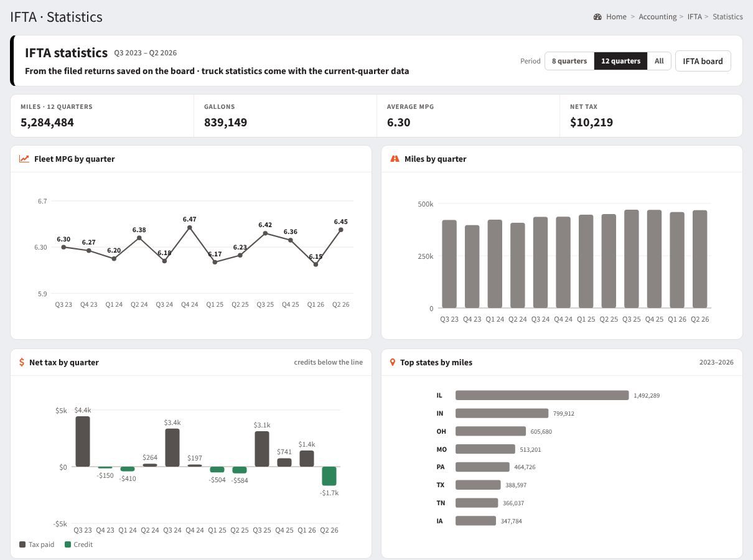Click the road icon next to Miles by quarter
The image size is (753, 560).
395,159
